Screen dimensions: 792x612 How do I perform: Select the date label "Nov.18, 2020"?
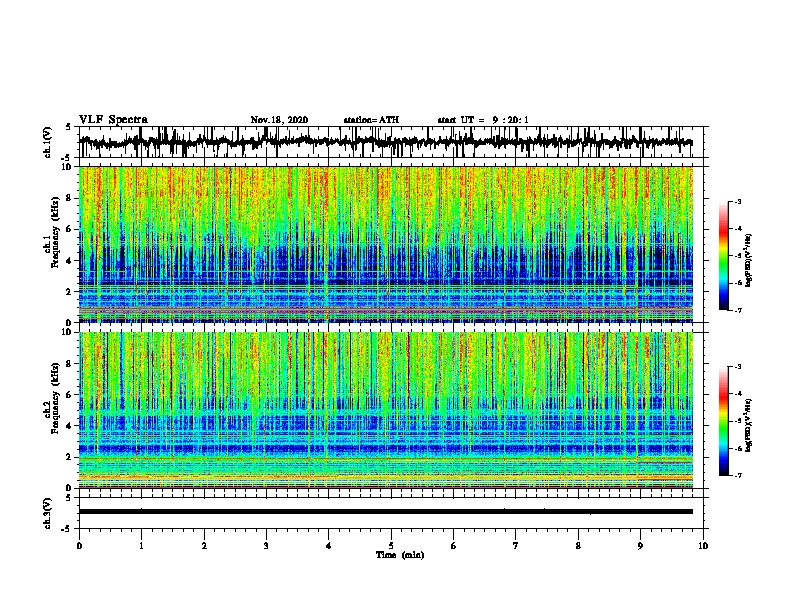(x=279, y=120)
